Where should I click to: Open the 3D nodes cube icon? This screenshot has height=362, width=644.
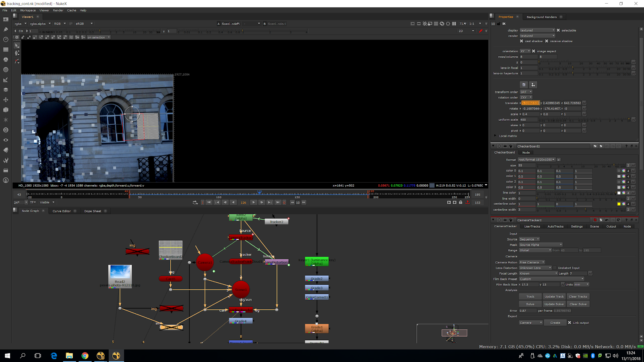pos(6,110)
